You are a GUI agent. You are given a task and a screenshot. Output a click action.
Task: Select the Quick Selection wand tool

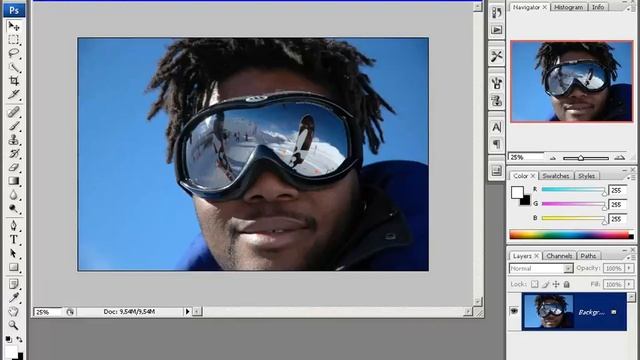[13, 67]
